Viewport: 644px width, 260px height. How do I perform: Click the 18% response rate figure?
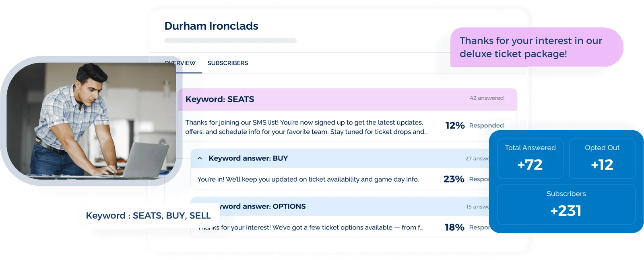(454, 227)
